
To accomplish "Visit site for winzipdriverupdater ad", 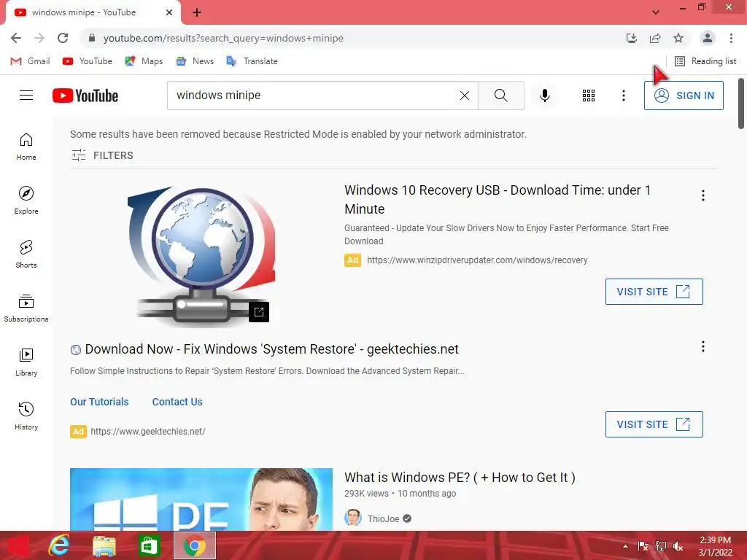I will 654,292.
